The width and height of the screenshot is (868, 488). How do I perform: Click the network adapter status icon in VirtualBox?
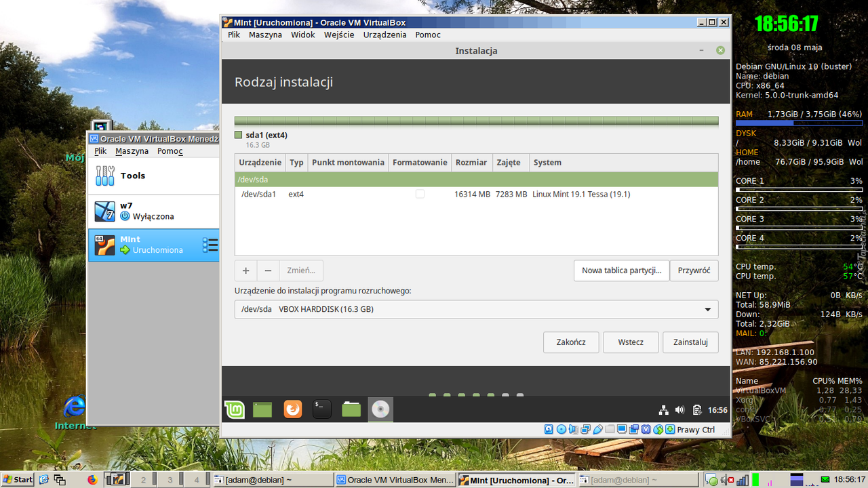pos(585,429)
